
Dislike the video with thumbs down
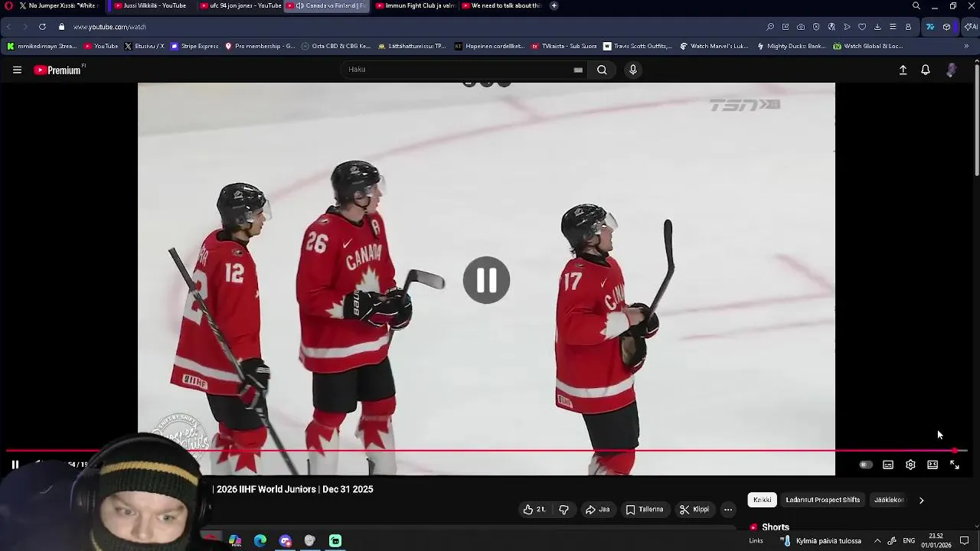[564, 510]
